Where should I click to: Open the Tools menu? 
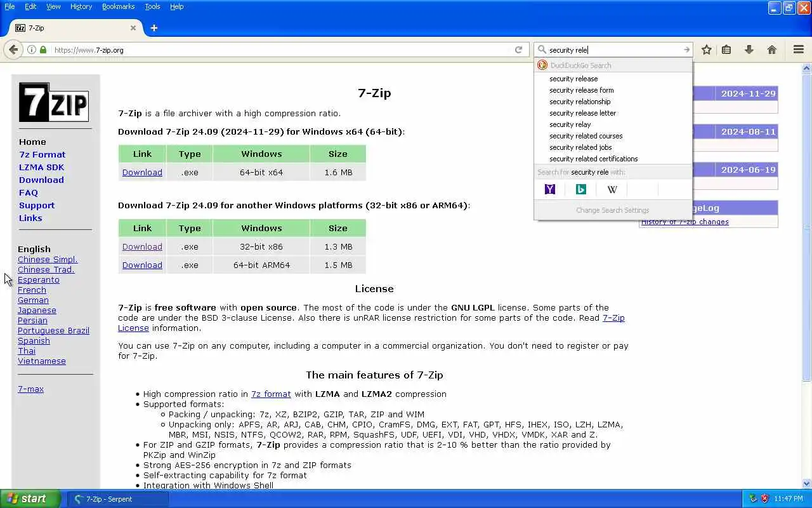coord(152,6)
